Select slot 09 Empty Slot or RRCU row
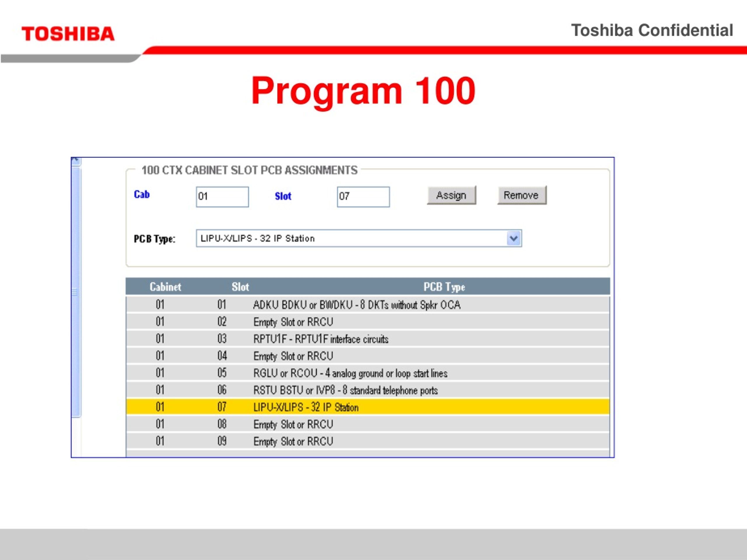The height and width of the screenshot is (560, 747). [x=368, y=441]
